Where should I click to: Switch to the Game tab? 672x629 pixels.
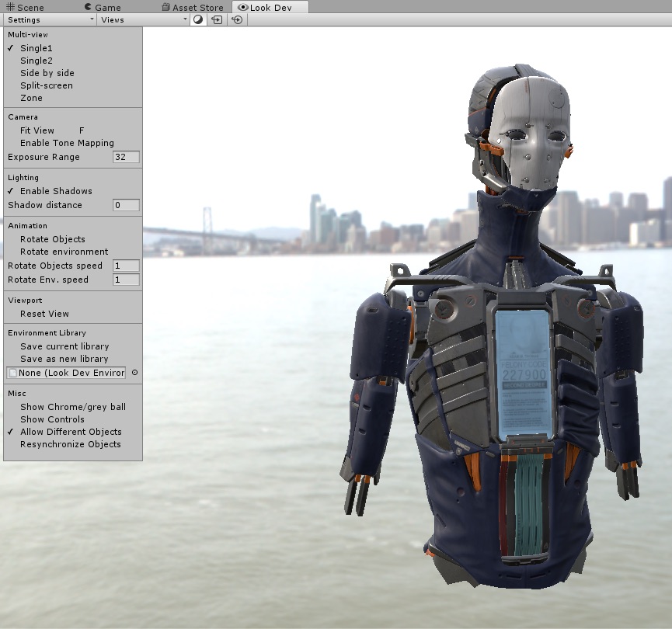point(103,7)
